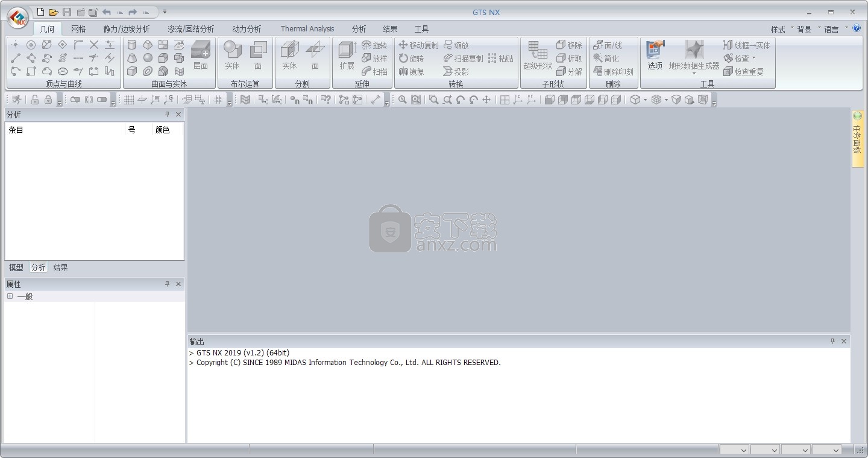Click the measure distance icon in toolbar
This screenshot has width=868, height=458.
tap(376, 100)
